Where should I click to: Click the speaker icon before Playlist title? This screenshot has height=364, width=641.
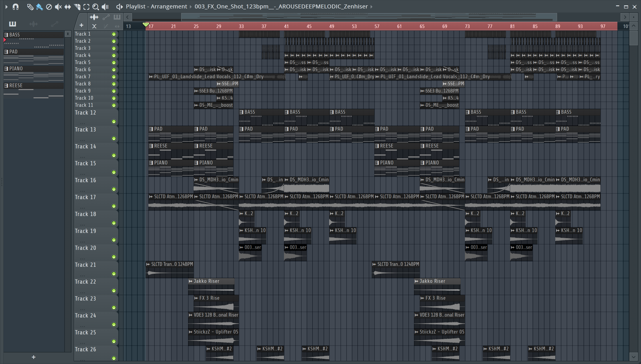120,7
